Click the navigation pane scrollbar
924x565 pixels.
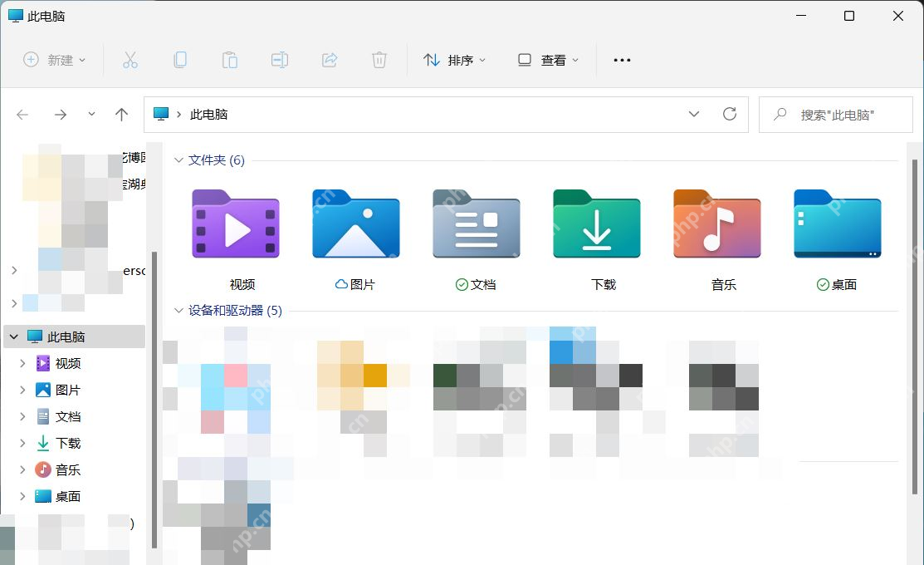(154, 400)
